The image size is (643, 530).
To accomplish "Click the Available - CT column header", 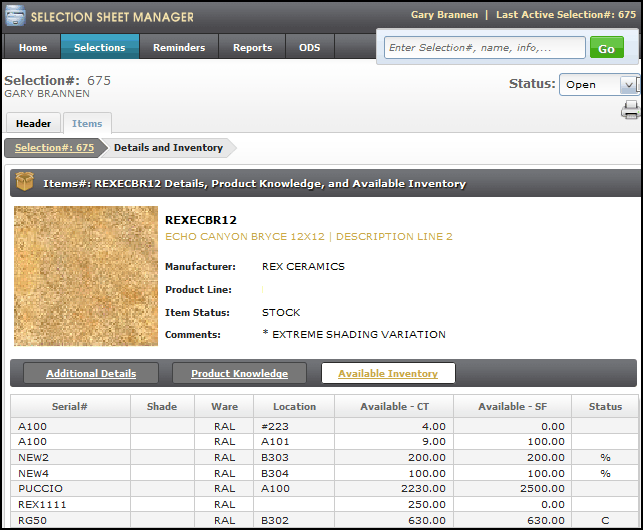I will pyautogui.click(x=393, y=406).
